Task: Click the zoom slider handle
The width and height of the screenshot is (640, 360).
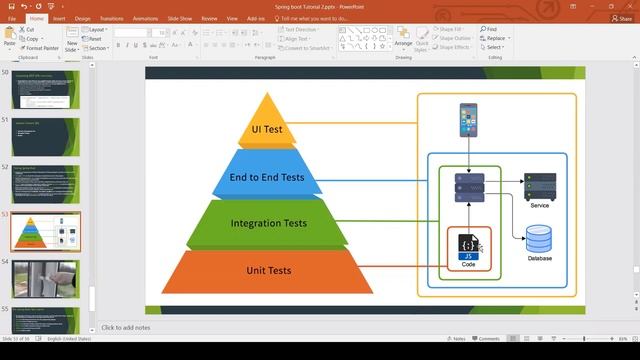Action: click(x=584, y=338)
